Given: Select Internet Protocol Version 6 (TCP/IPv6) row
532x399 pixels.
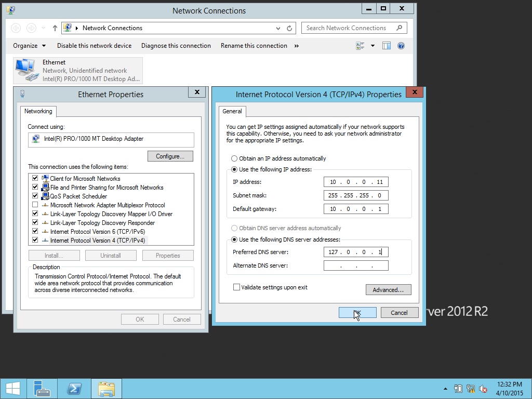Looking at the screenshot, I should 98,231.
